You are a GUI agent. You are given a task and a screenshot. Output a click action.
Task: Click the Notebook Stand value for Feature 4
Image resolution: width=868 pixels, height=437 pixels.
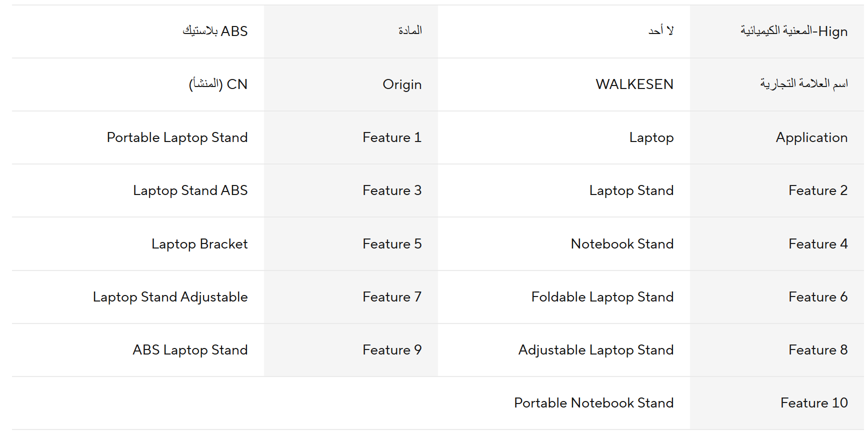[622, 244]
